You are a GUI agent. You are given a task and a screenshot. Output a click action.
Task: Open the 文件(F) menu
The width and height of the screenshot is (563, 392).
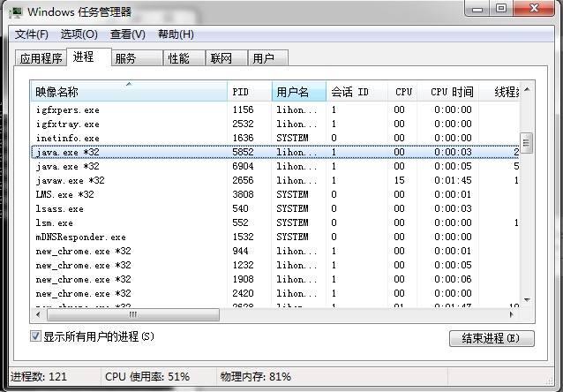click(32, 34)
